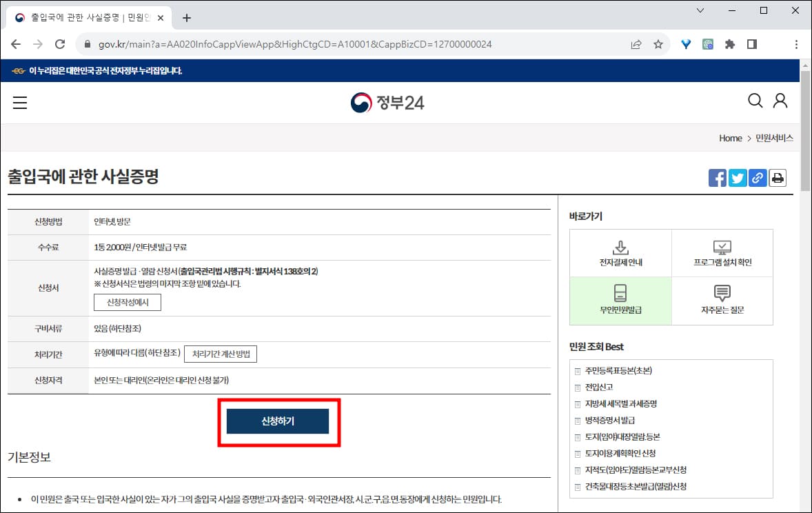Open the user account icon
812x513 pixels.
pos(780,101)
